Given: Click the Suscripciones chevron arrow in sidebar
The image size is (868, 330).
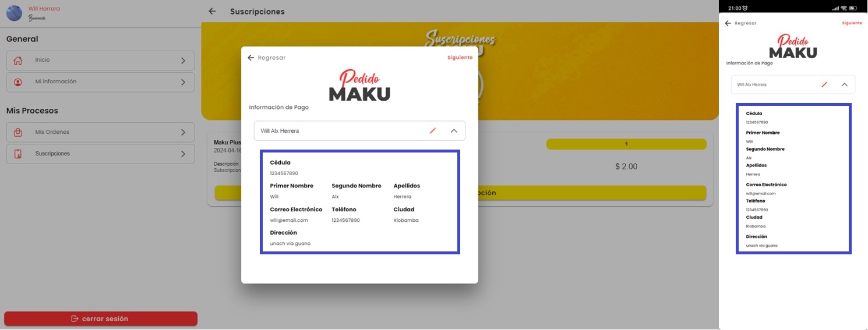Looking at the screenshot, I should coord(183,154).
